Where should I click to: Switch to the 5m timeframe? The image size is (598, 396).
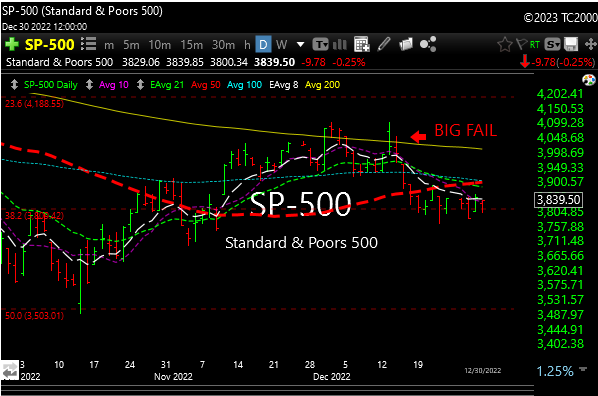(131, 45)
